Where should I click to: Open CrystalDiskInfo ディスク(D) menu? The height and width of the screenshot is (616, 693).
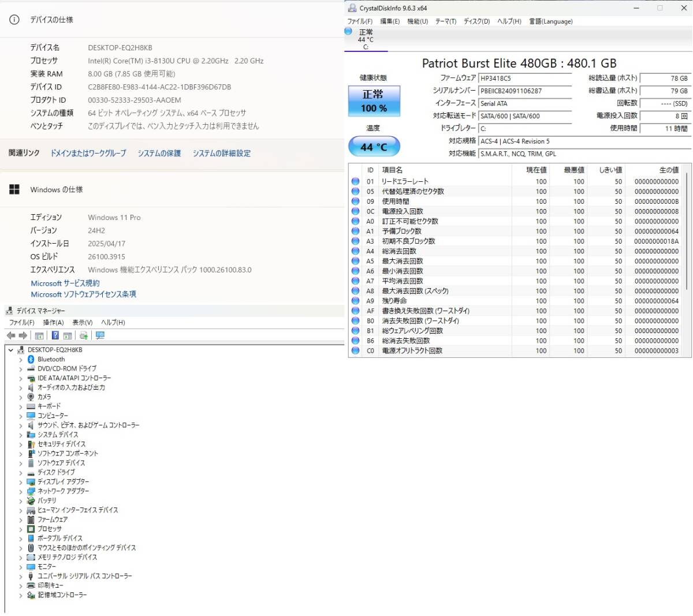pyautogui.click(x=476, y=21)
